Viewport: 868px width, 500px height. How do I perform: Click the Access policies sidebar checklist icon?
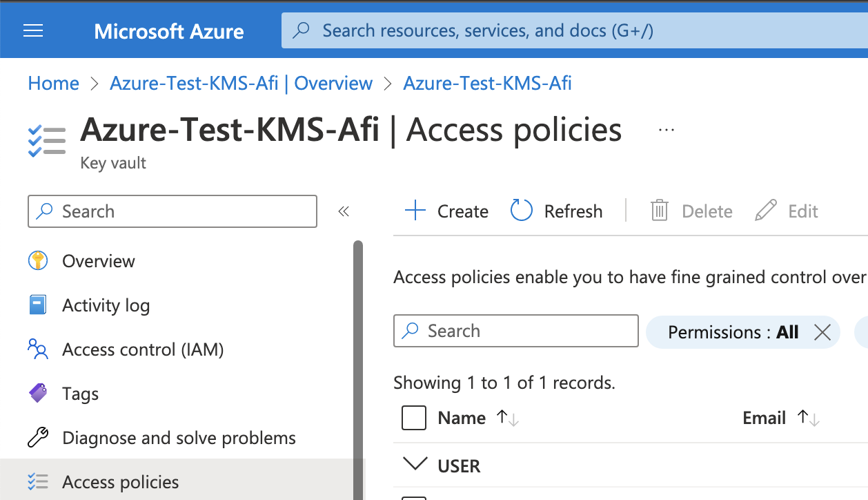click(38, 482)
